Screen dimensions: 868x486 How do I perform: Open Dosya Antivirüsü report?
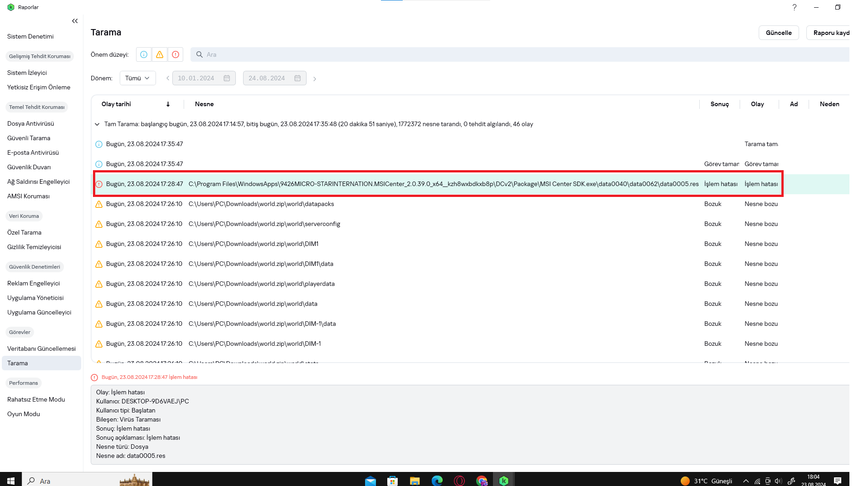[31, 123]
